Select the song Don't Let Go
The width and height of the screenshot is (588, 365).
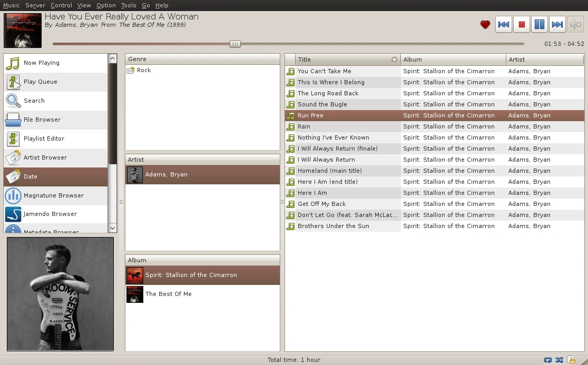435,215
